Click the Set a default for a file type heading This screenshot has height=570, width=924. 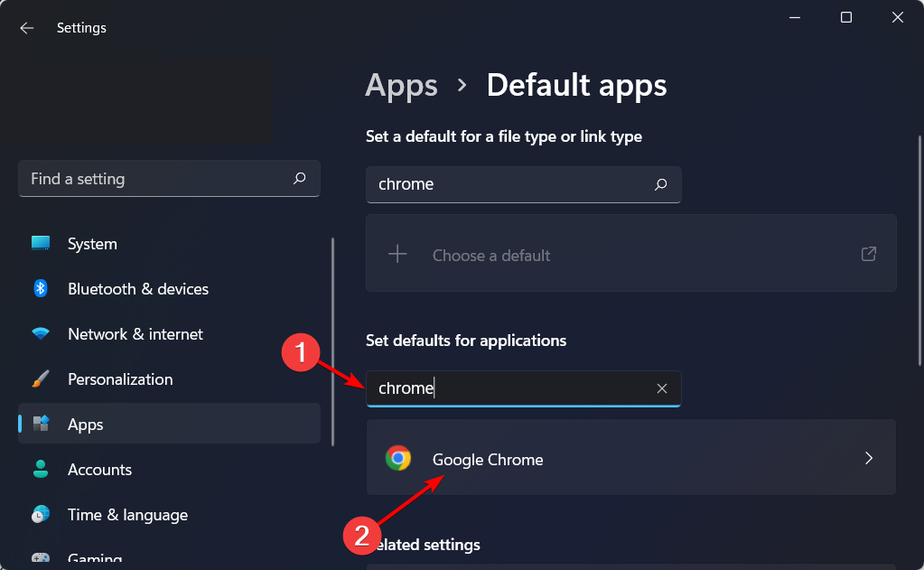click(x=504, y=136)
